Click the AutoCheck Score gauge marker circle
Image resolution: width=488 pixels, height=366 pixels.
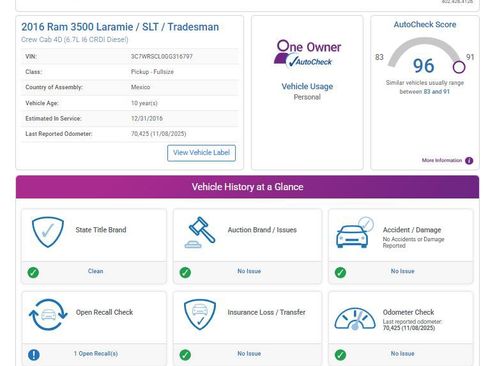pyautogui.click(x=459, y=67)
